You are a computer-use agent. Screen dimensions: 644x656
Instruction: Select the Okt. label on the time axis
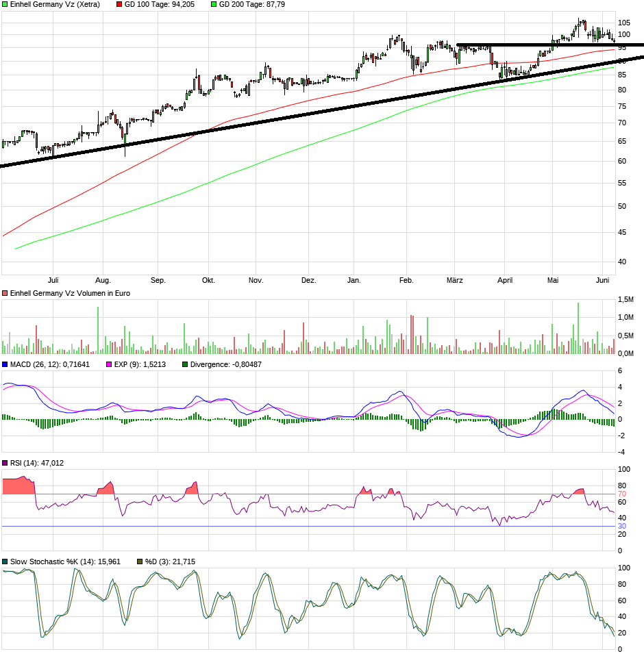click(x=208, y=280)
